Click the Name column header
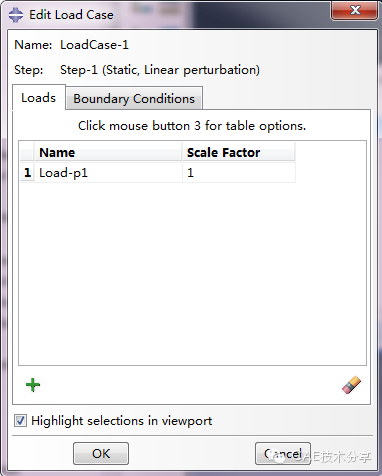The image size is (382, 476). [108, 152]
